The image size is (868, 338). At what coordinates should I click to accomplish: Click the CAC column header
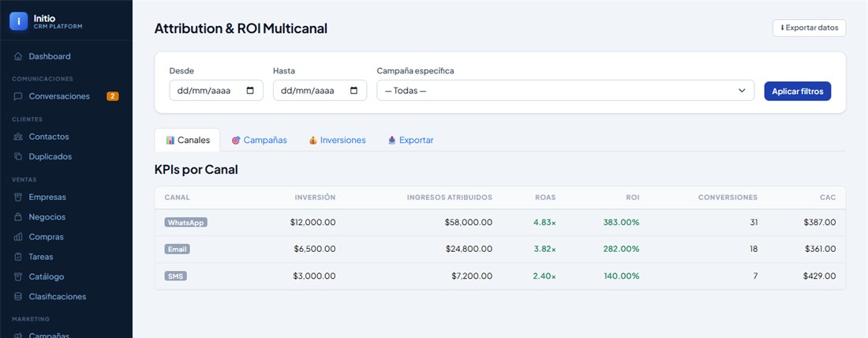pyautogui.click(x=828, y=197)
